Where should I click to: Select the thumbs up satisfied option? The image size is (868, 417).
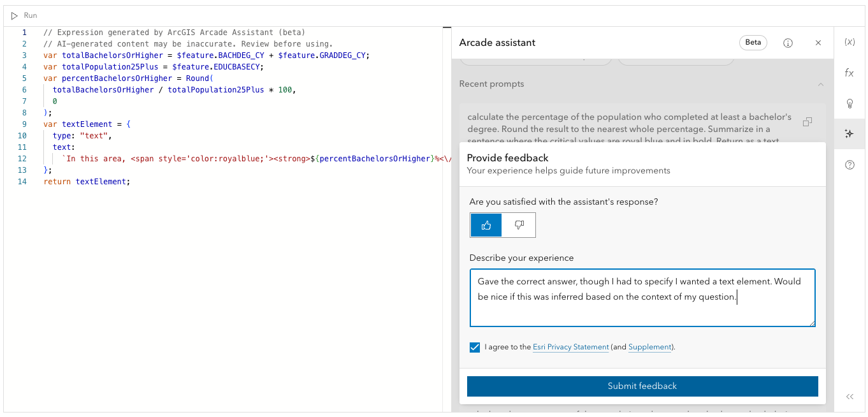[x=486, y=225]
